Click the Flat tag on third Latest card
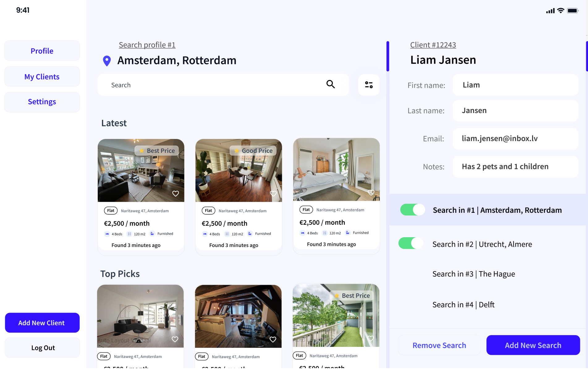This screenshot has width=588, height=370. click(x=306, y=210)
